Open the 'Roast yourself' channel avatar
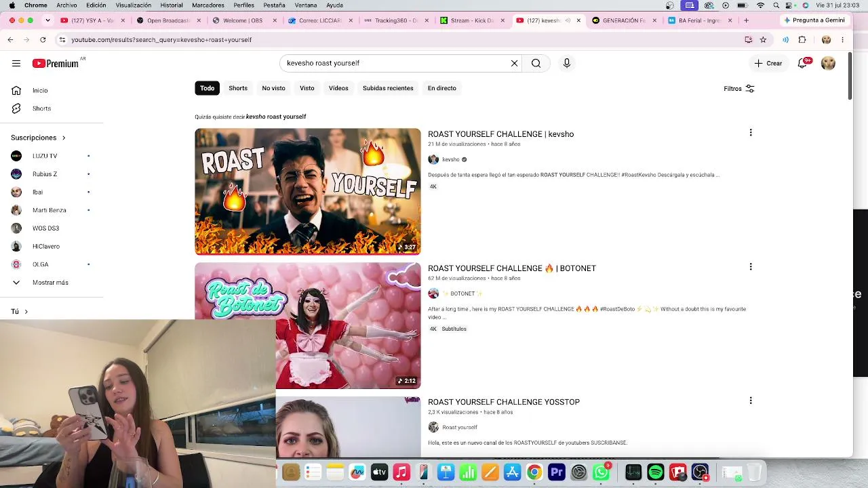 [x=433, y=427]
